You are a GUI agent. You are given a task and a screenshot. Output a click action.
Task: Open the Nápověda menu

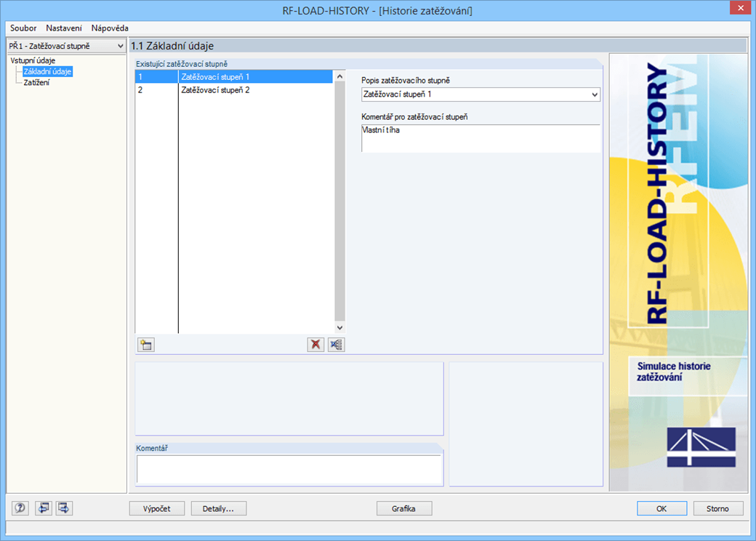click(110, 28)
